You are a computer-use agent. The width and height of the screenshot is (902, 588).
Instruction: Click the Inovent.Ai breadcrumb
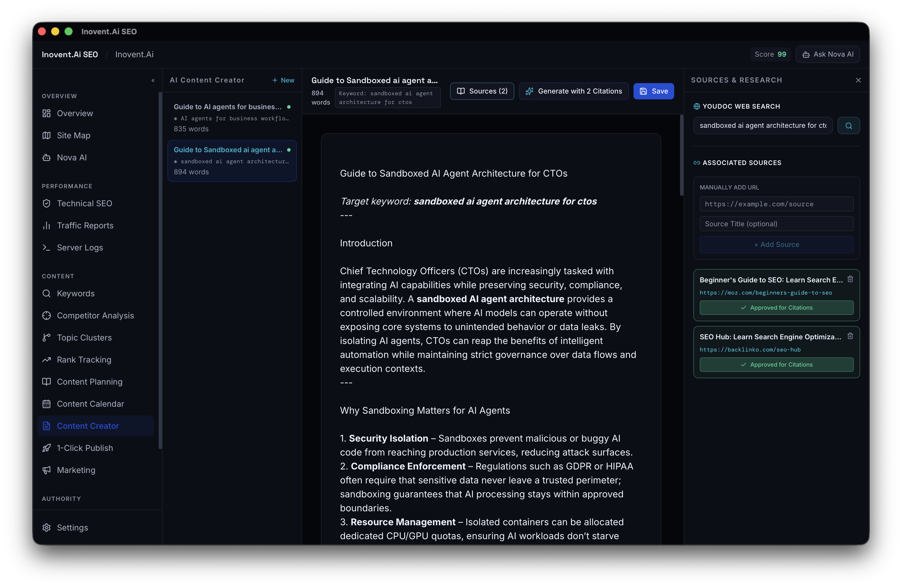click(x=134, y=54)
